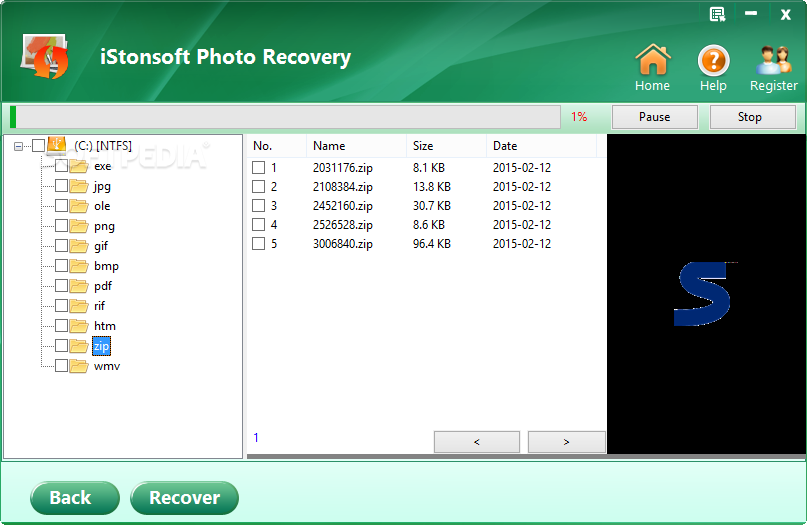This screenshot has height=525, width=807.
Task: Check the zip folder checkbox
Action: 61,345
